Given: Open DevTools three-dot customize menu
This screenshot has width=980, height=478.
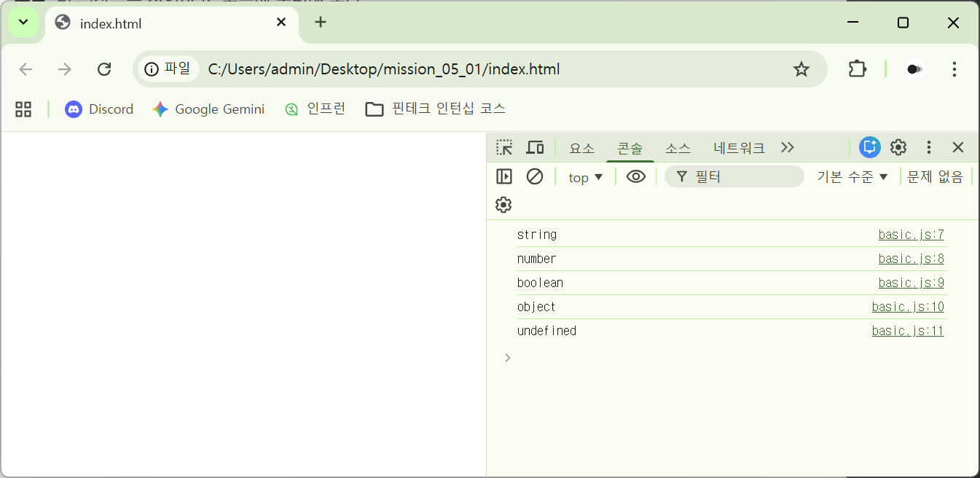Looking at the screenshot, I should 928,147.
